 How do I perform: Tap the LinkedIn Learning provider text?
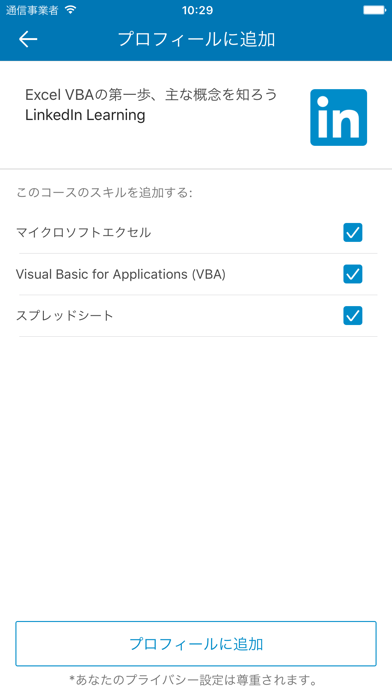point(85,115)
